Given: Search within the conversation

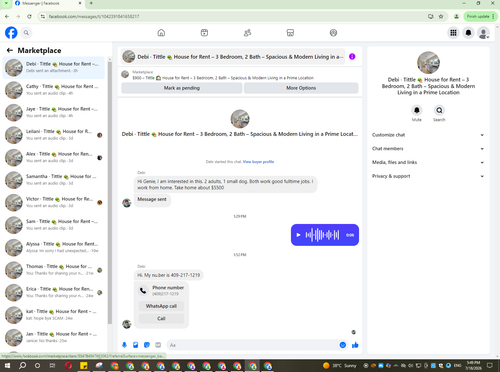Looking at the screenshot, I should [x=439, y=110].
